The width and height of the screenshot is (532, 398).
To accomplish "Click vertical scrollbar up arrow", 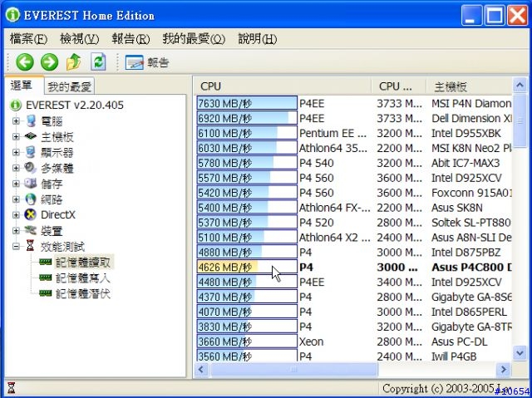I will tap(520, 86).
